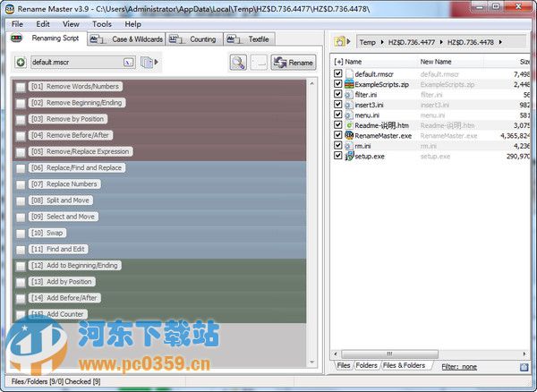The image size is (537, 392).
Task: Click the rm.ini file icon
Action: coord(349,146)
